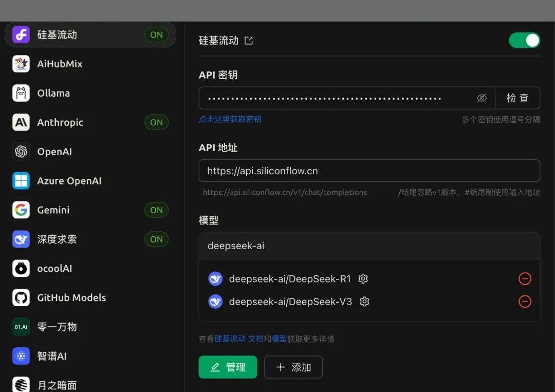Click the 智谱AI provider icon
The width and height of the screenshot is (555, 392).
tap(21, 356)
